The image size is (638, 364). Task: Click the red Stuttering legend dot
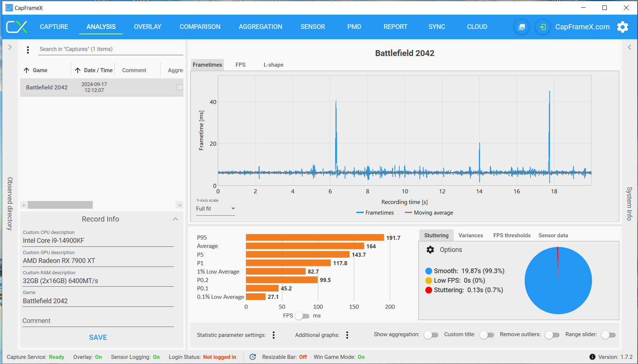(x=429, y=290)
